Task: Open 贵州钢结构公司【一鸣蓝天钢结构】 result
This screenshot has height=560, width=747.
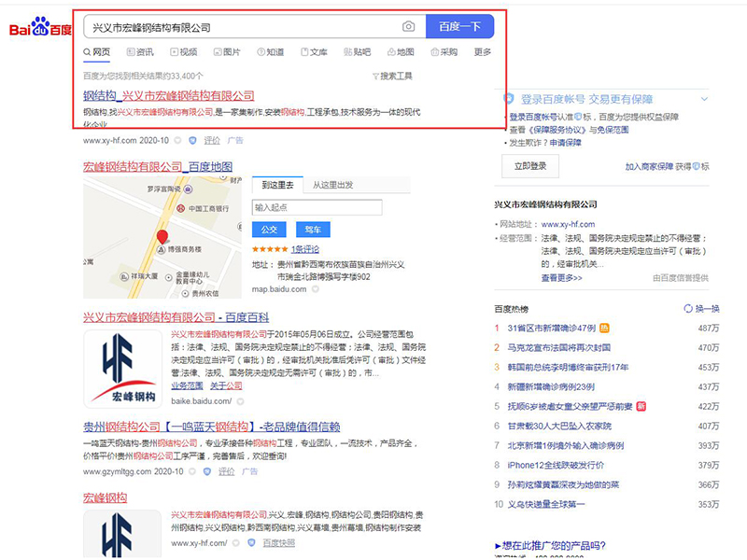Action: point(212,427)
